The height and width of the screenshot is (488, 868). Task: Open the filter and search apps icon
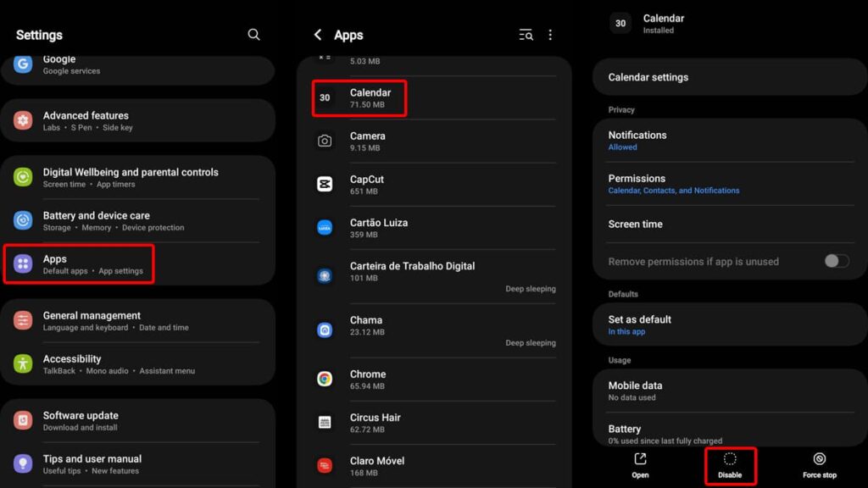tap(526, 35)
